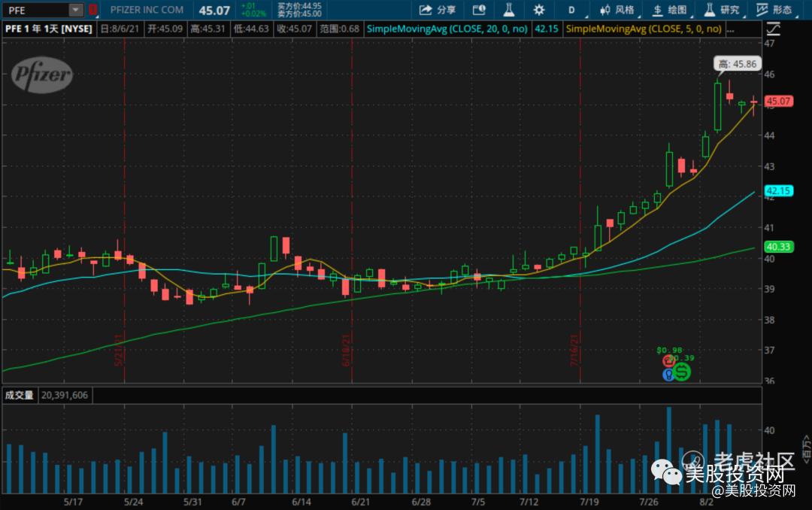Click the 6/18/21 expiration date marker

(346, 350)
